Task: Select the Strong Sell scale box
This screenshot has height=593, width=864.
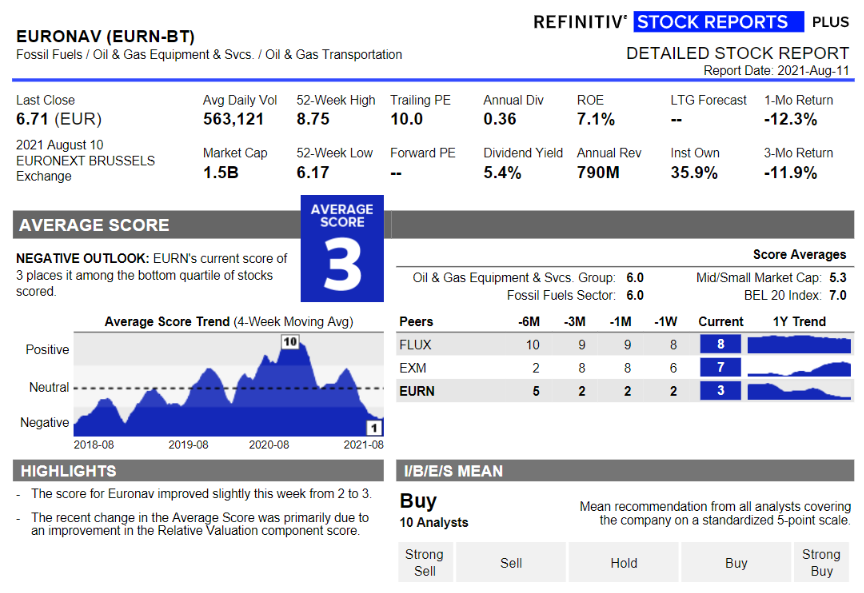Action: (425, 562)
